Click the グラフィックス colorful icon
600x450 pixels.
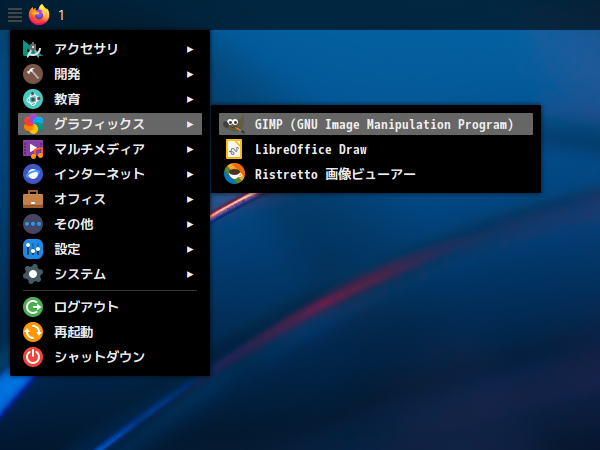[x=33, y=124]
